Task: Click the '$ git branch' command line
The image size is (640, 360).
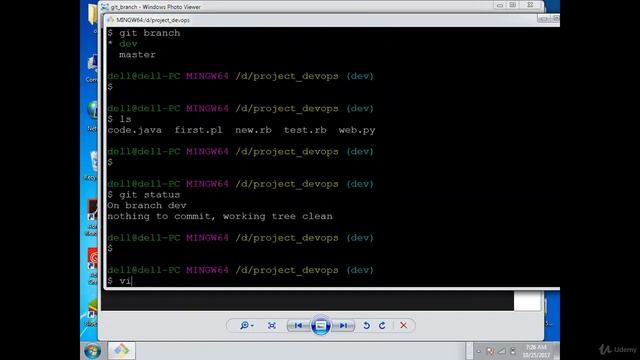Action: coord(144,33)
